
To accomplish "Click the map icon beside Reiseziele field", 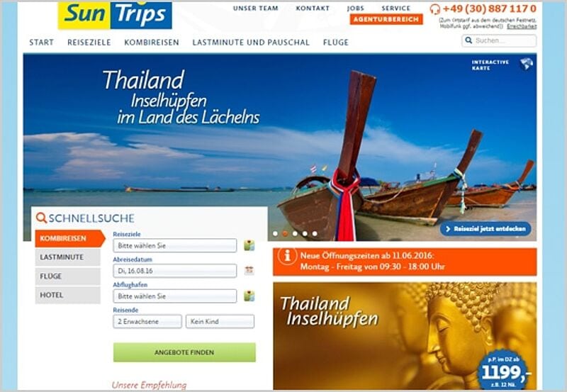I will [x=249, y=245].
